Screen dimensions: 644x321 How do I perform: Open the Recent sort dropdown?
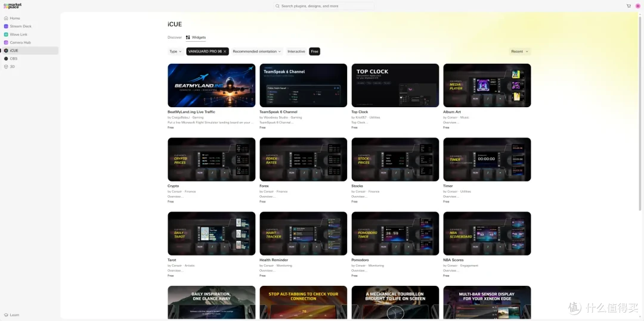click(x=519, y=51)
